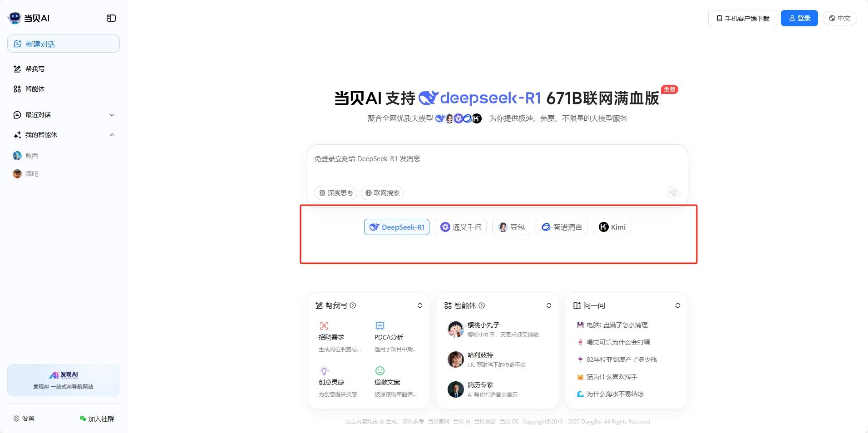Click the 智能体 card title
Screen dimensions: 868x433
[x=465, y=305]
